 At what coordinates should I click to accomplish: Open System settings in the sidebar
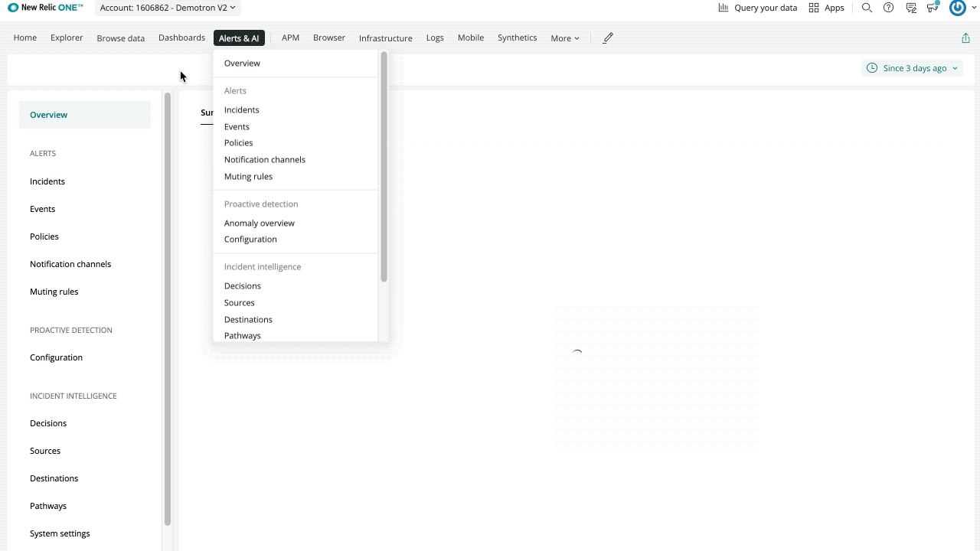pyautogui.click(x=60, y=533)
